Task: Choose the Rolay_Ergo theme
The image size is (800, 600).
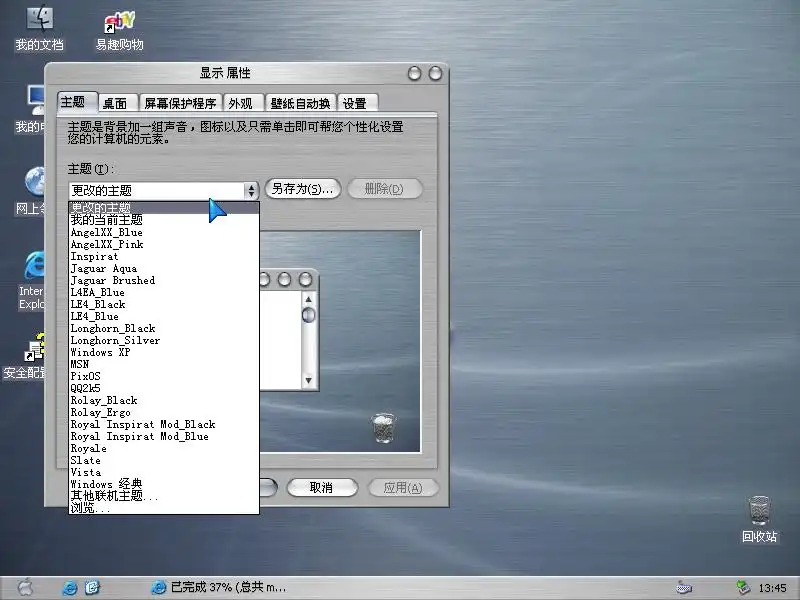Action: 164,412
